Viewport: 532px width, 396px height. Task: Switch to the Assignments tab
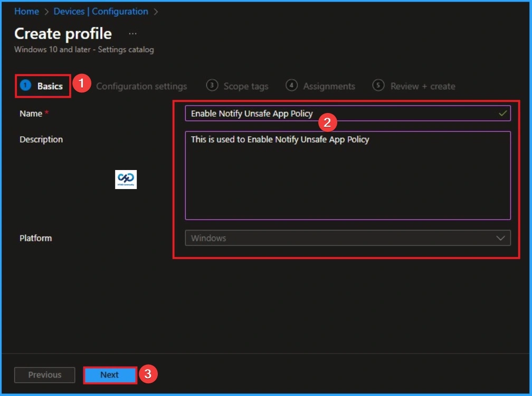click(x=329, y=86)
